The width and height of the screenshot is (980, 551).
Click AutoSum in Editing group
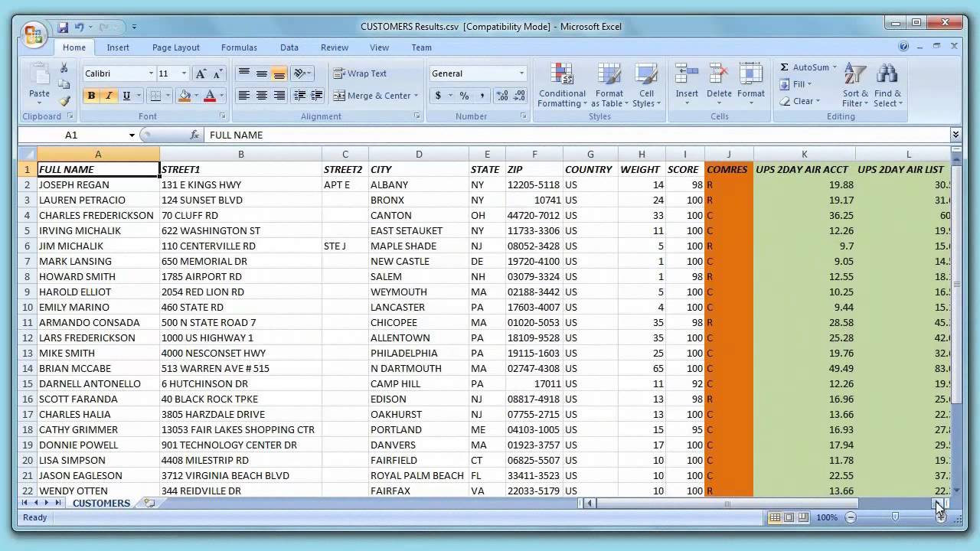click(810, 67)
